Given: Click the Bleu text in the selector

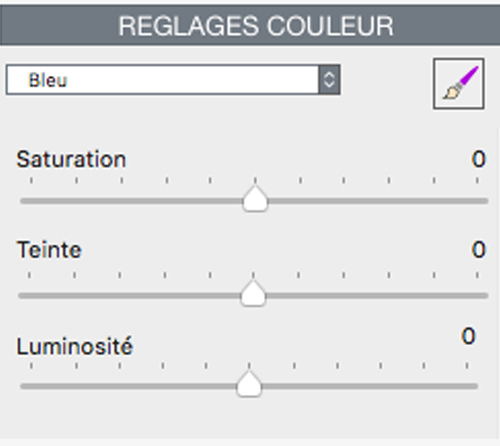Looking at the screenshot, I should click(48, 80).
